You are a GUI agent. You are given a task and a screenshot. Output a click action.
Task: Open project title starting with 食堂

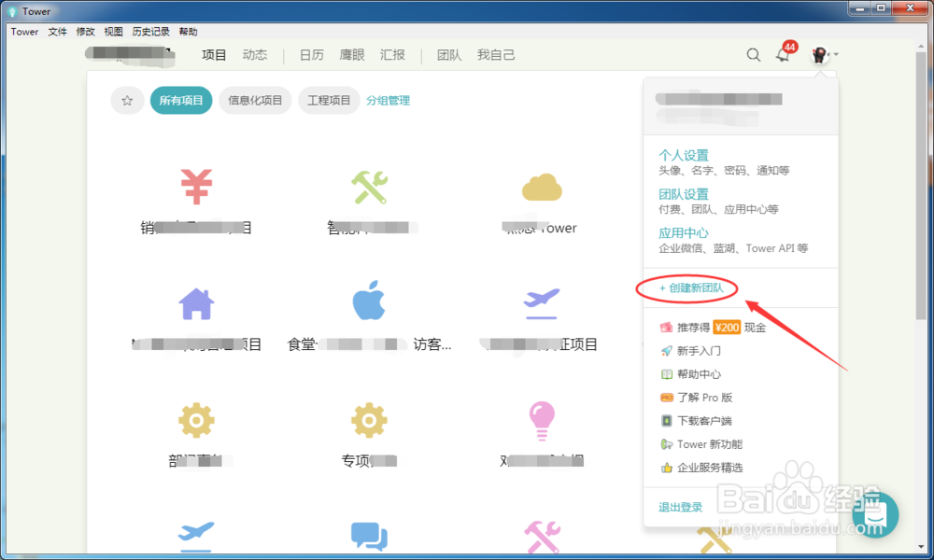(369, 344)
